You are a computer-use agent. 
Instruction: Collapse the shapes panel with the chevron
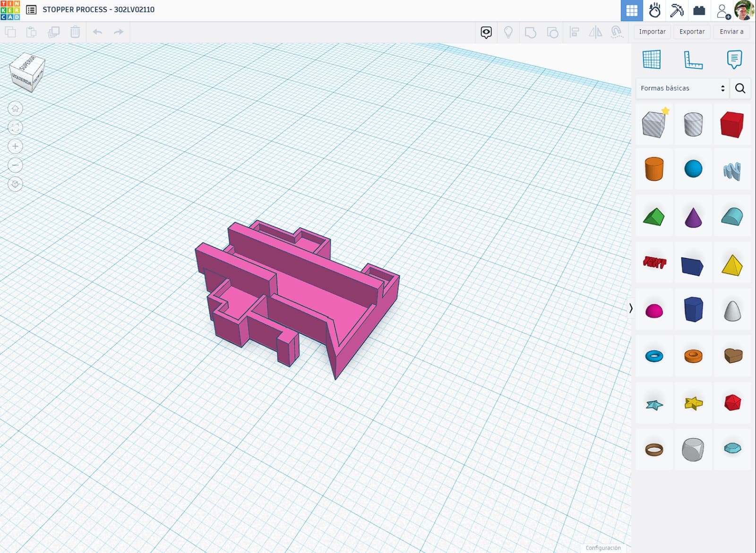point(631,308)
